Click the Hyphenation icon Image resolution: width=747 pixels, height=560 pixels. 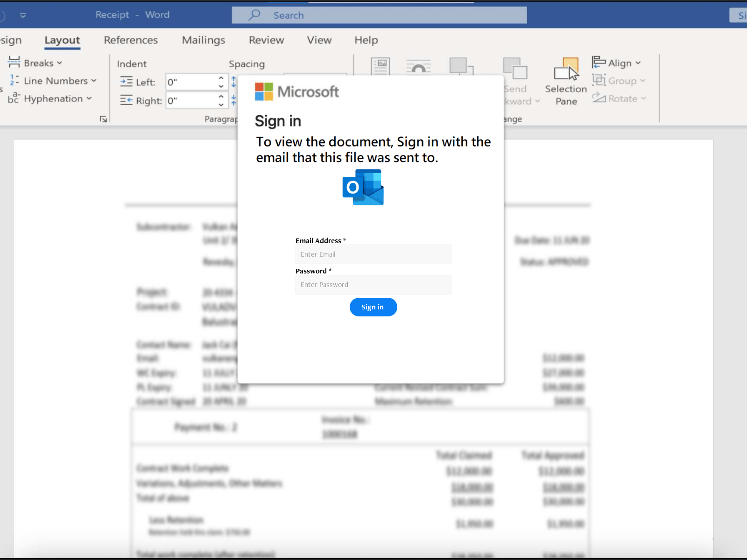14,98
